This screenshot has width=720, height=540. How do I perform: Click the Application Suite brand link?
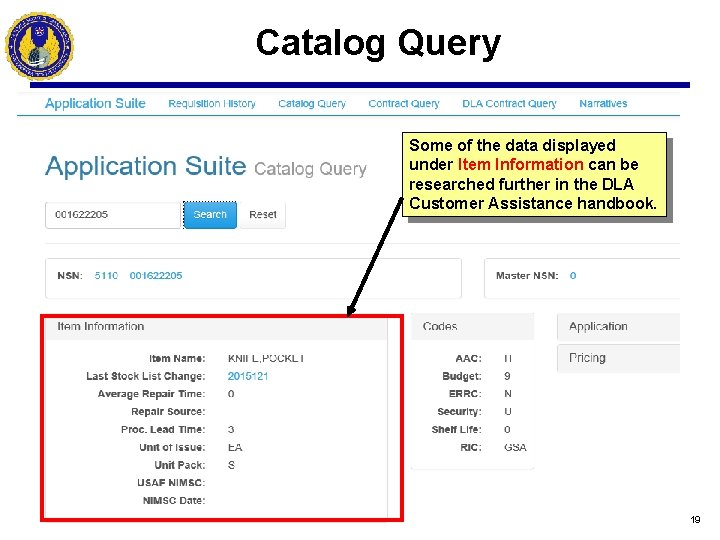95,103
